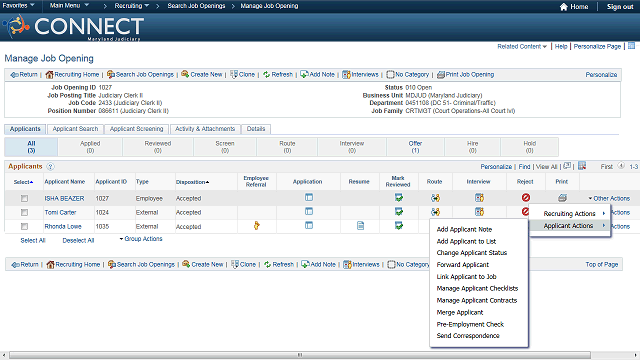This screenshot has width=640, height=360.
Task: Open Other Actions for ISHA BEAZER
Action: pos(609,198)
